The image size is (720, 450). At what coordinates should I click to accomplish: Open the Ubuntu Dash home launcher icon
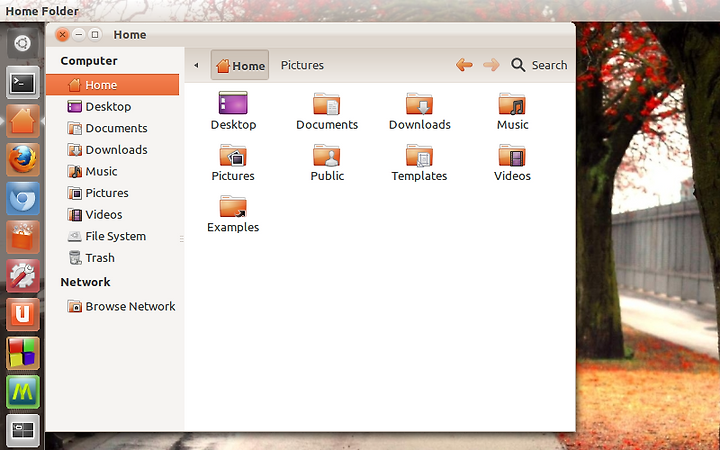22,44
